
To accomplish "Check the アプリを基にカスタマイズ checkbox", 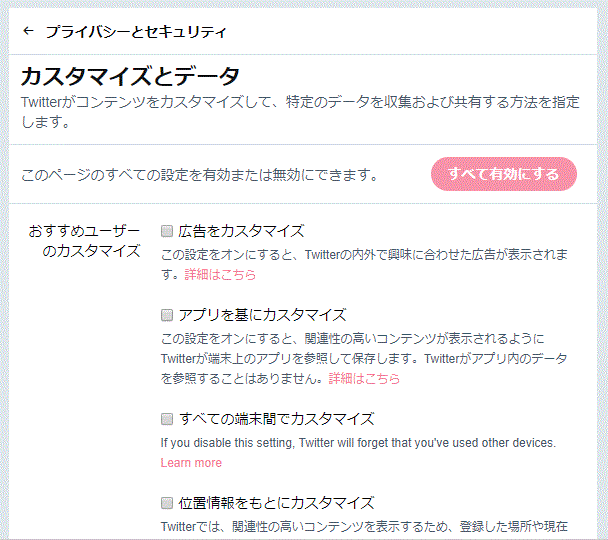I will point(167,315).
